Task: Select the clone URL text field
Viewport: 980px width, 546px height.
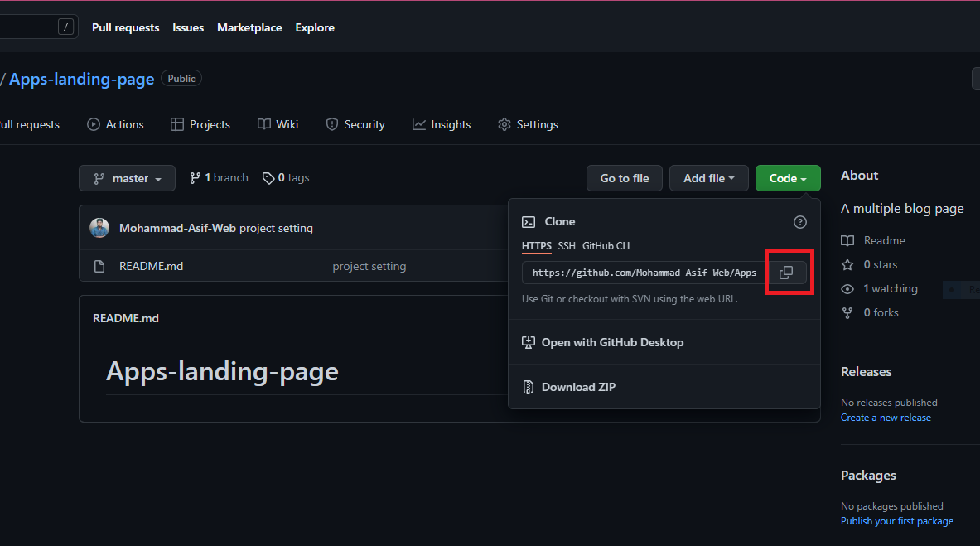Action: pos(644,273)
